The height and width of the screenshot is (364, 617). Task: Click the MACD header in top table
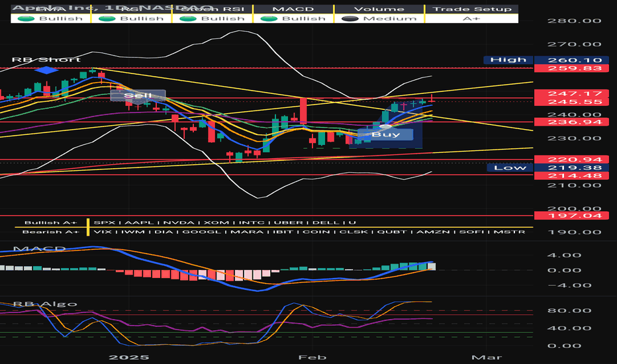(293, 9)
